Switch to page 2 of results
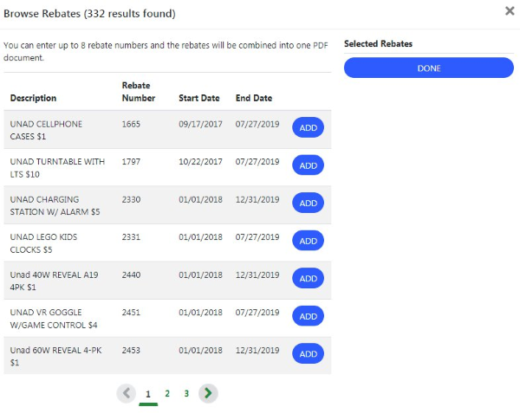The height and width of the screenshot is (420, 520). click(167, 393)
